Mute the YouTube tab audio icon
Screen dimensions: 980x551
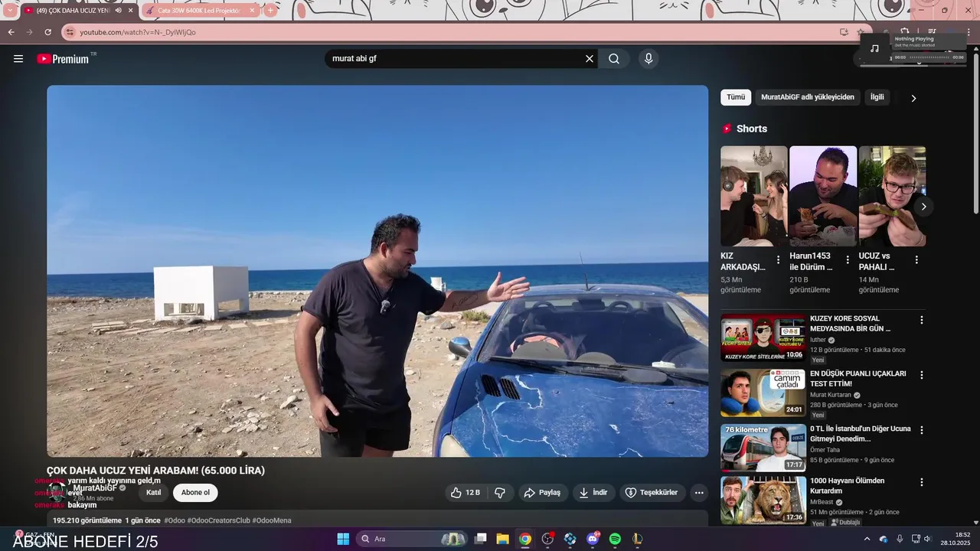118,11
